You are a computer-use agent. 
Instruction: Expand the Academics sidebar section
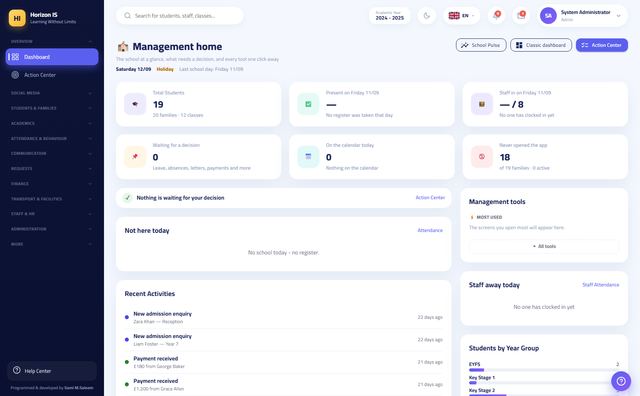click(52, 123)
